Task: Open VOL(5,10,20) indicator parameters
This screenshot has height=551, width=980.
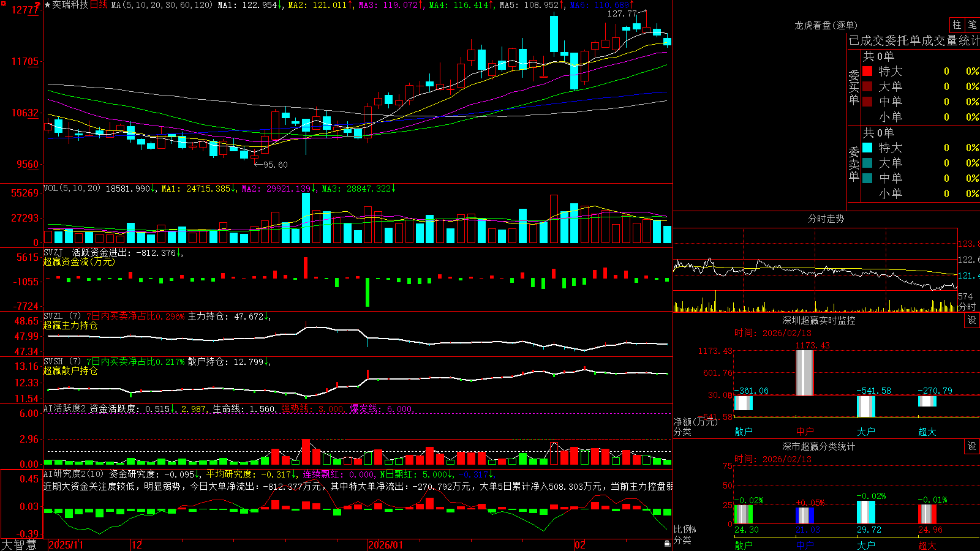Action: click(72, 189)
